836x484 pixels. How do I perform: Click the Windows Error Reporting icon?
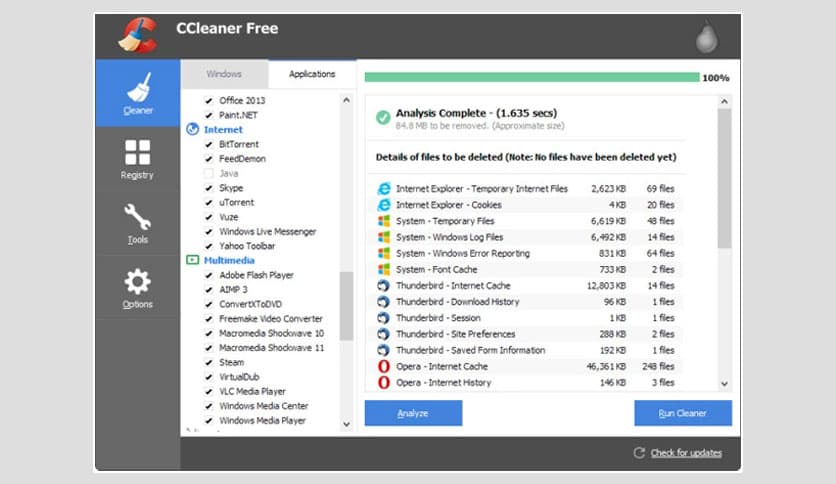(384, 253)
